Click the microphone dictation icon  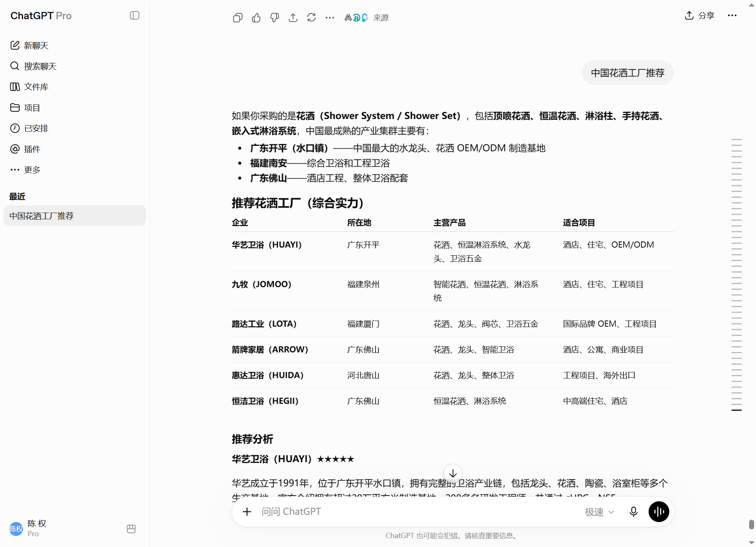pos(634,512)
